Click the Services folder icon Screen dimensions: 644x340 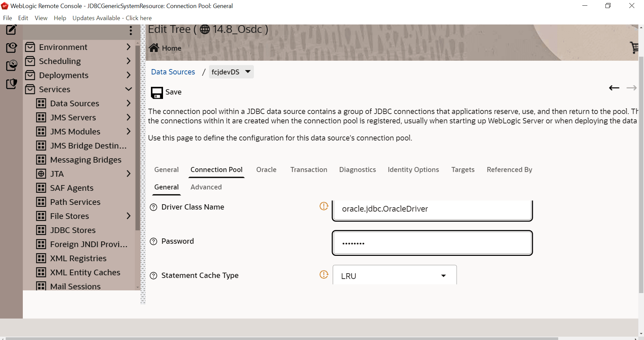30,89
